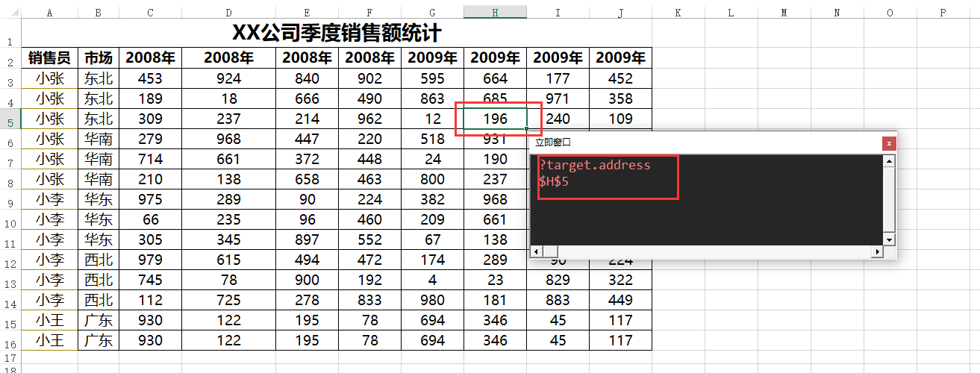
Task: Click the ?target.address line in the immediate window
Action: tap(594, 165)
